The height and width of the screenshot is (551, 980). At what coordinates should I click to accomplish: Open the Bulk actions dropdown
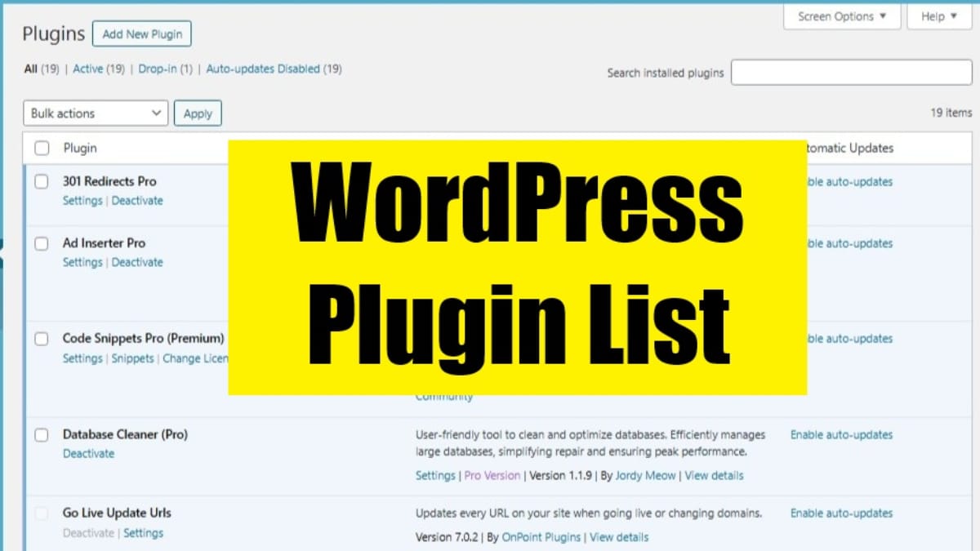click(95, 113)
